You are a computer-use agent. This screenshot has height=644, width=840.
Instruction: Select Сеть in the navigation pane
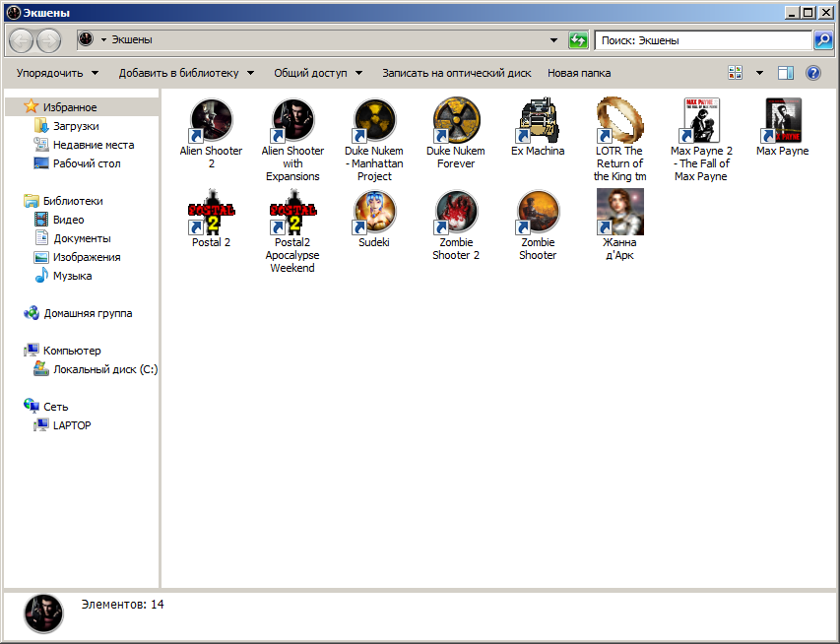56,407
